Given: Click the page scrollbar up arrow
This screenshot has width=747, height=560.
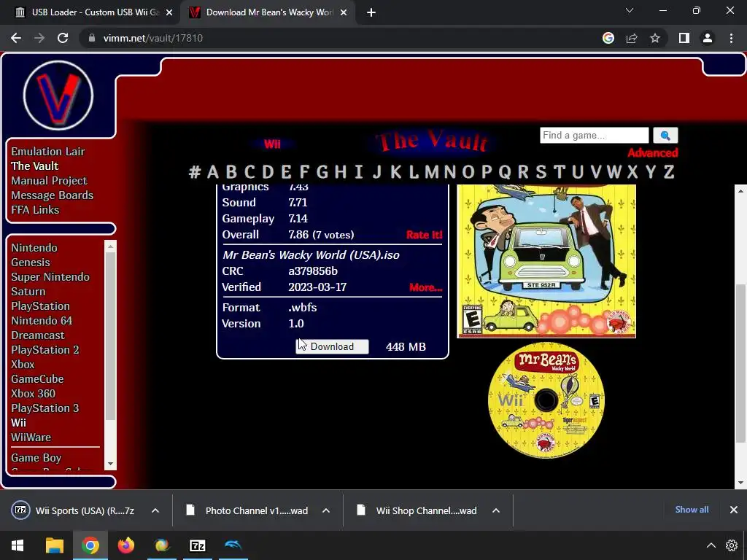Looking at the screenshot, I should 741,191.
